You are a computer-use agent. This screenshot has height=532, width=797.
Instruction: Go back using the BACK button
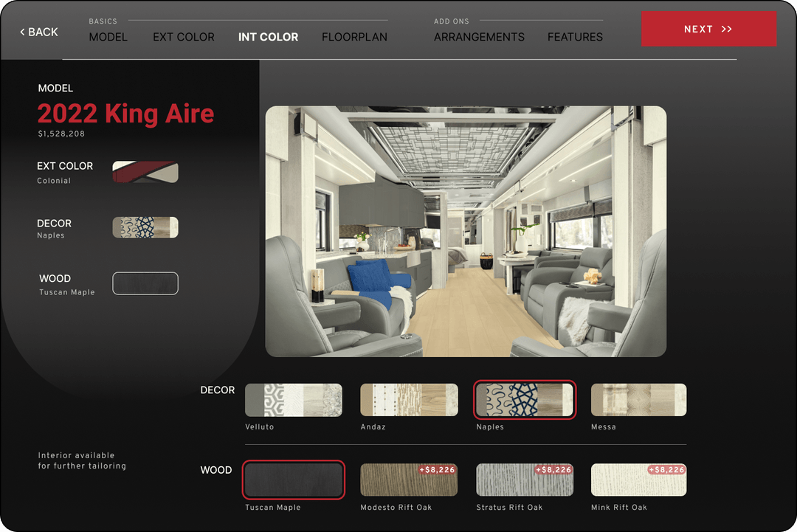click(x=39, y=32)
